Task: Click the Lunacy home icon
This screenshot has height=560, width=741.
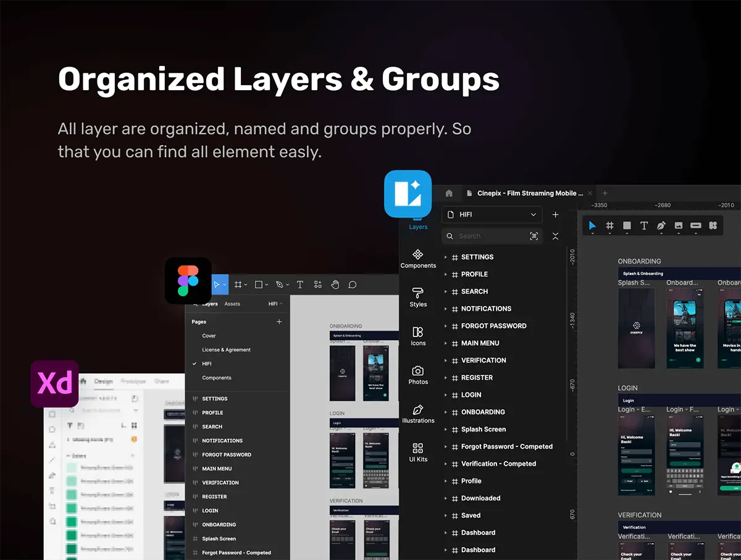Action: click(x=449, y=193)
